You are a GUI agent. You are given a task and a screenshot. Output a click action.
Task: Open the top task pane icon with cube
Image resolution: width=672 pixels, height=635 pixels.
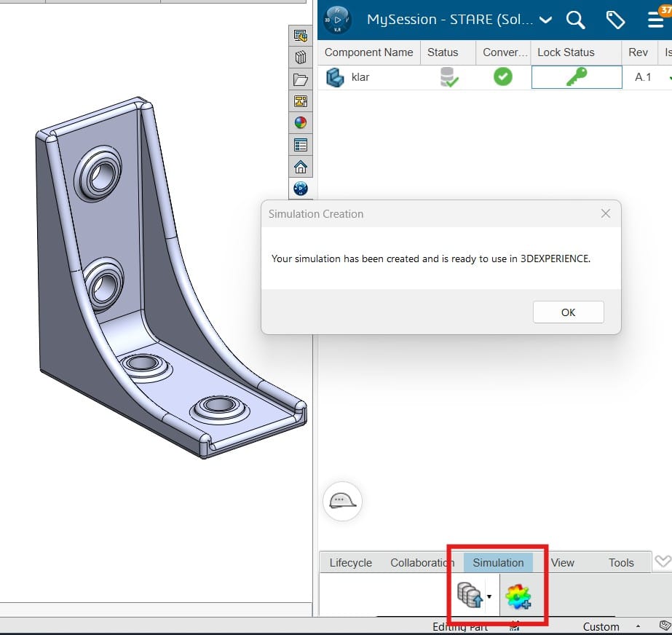tap(301, 36)
